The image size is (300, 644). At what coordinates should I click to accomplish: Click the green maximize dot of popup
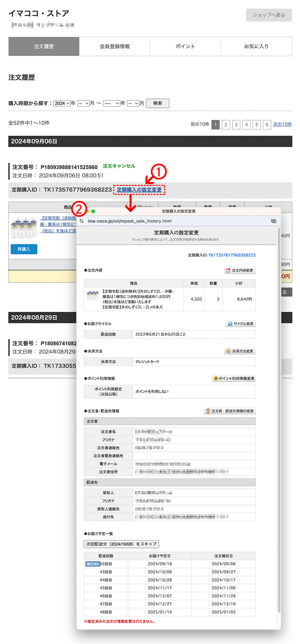pyautogui.click(x=93, y=211)
